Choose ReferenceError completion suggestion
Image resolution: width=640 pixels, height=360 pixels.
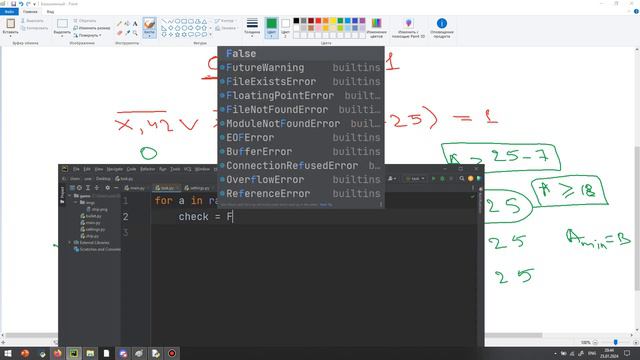[301, 193]
